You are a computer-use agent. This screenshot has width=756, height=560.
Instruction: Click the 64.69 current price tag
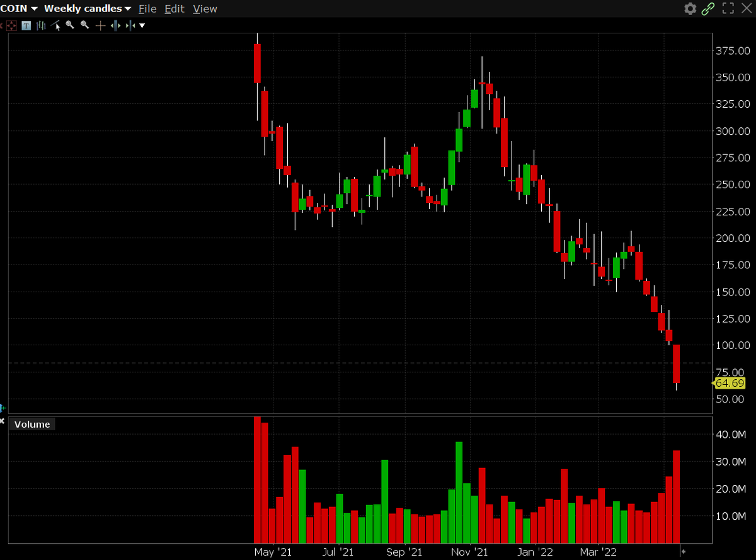[729, 383]
